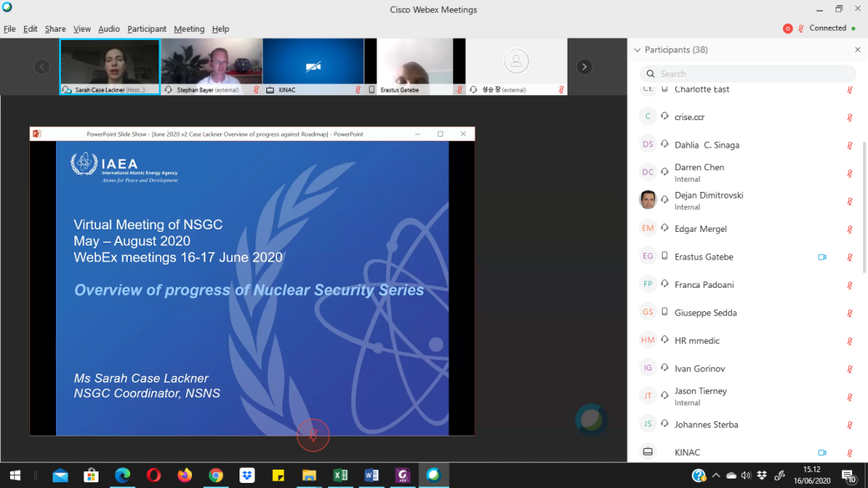This screenshot has width=868, height=488.
Task: Open the Share menu
Action: pyautogui.click(x=55, y=28)
